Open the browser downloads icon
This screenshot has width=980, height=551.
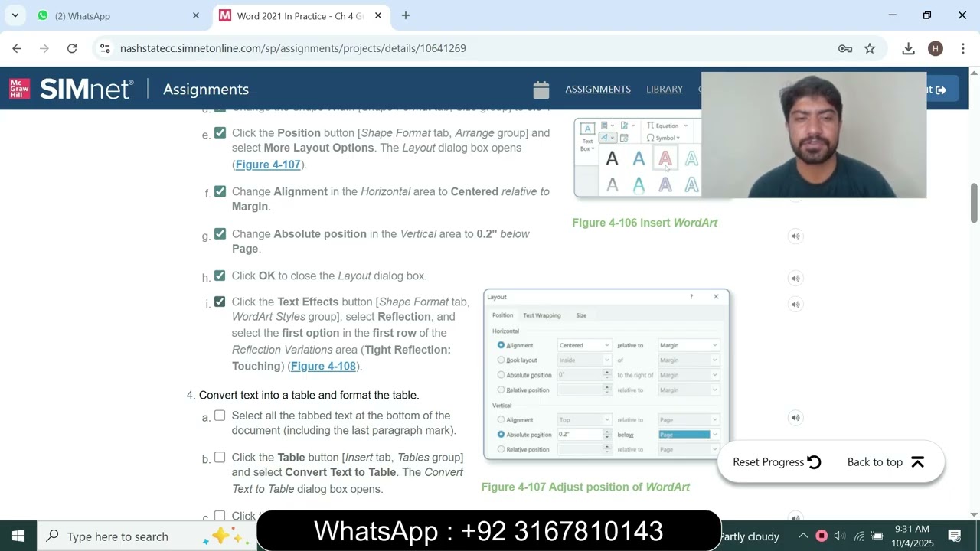[x=908, y=48]
